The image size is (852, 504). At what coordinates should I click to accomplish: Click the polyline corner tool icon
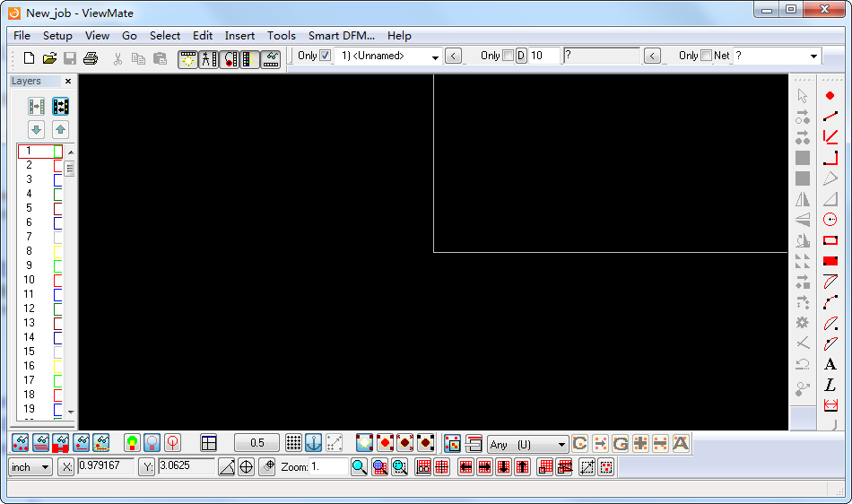830,158
